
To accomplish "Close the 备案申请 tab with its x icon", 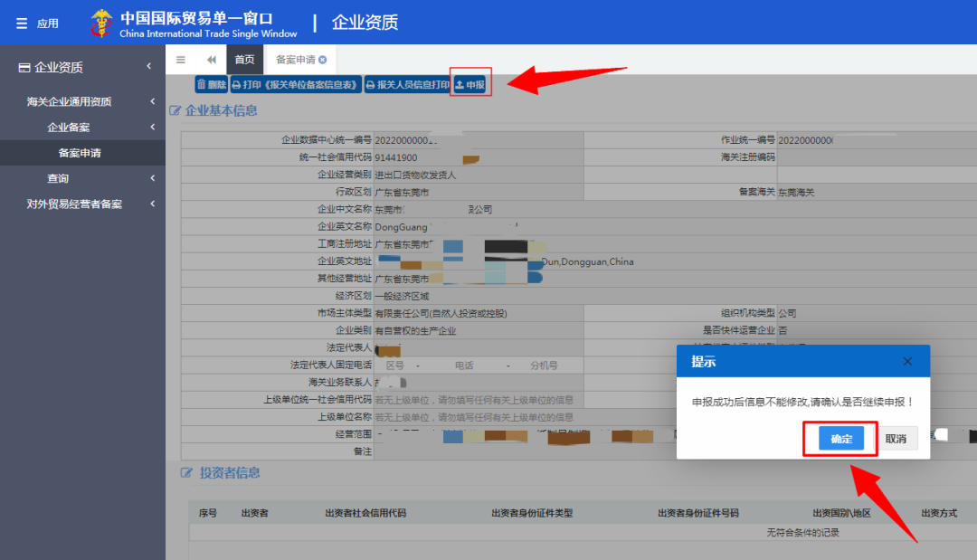I will tap(323, 60).
